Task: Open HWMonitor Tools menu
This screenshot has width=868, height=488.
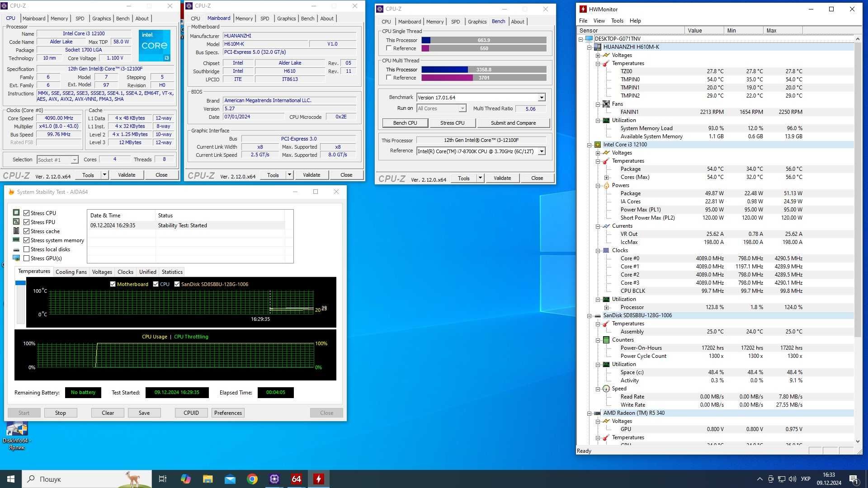Action: click(617, 21)
